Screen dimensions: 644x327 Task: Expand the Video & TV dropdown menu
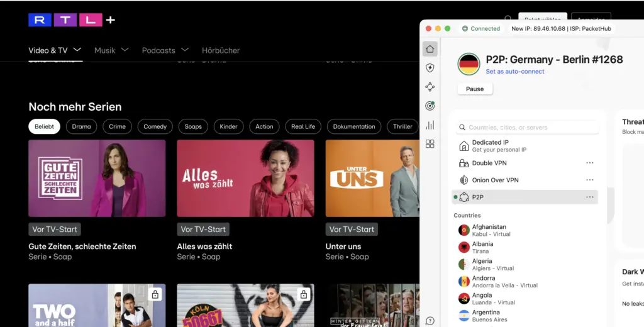55,50
